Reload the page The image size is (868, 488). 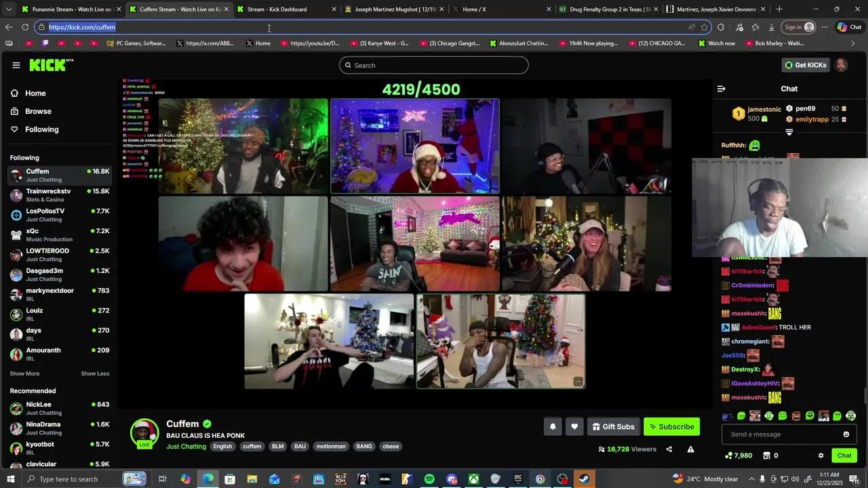pyautogui.click(x=25, y=27)
